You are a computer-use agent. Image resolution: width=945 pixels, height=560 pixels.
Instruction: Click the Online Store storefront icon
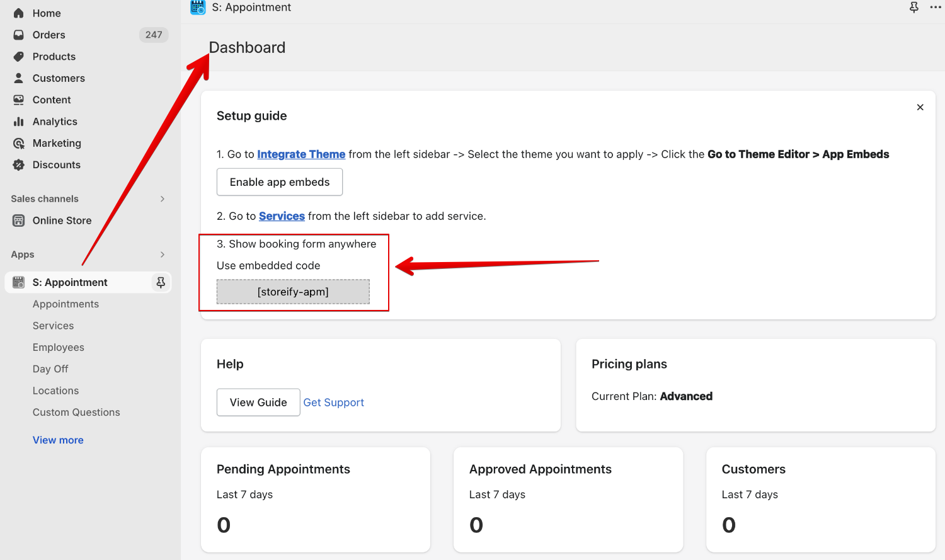(19, 220)
